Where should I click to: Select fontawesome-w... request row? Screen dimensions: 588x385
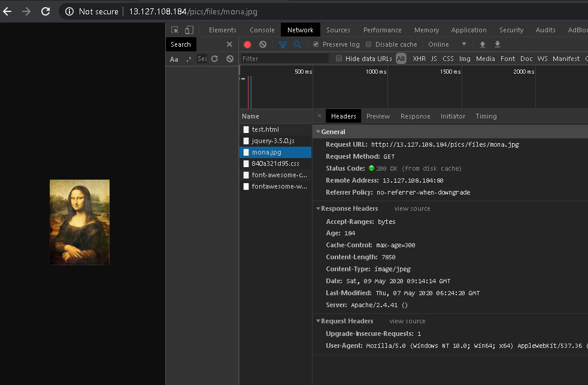pyautogui.click(x=275, y=186)
